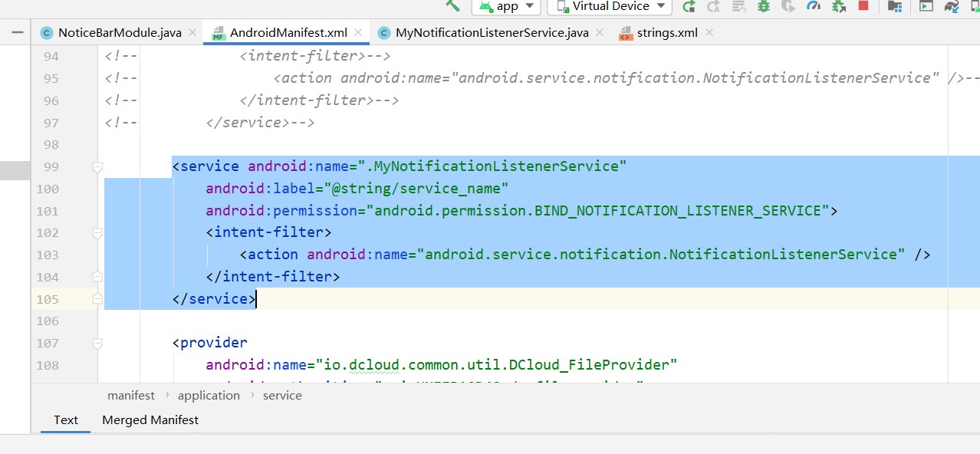Click the Profile app gauge icon
Image resolution: width=980 pixels, height=454 pixels.
point(814,6)
